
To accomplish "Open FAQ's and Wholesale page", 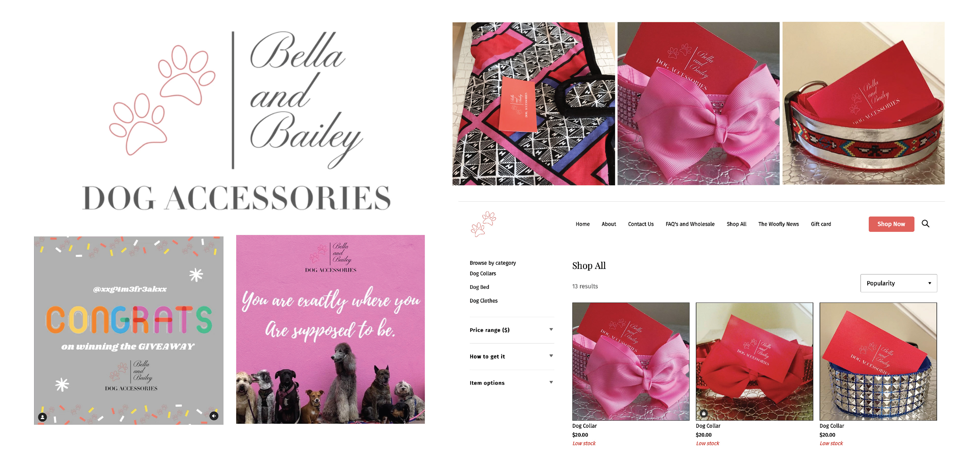I will pos(690,224).
